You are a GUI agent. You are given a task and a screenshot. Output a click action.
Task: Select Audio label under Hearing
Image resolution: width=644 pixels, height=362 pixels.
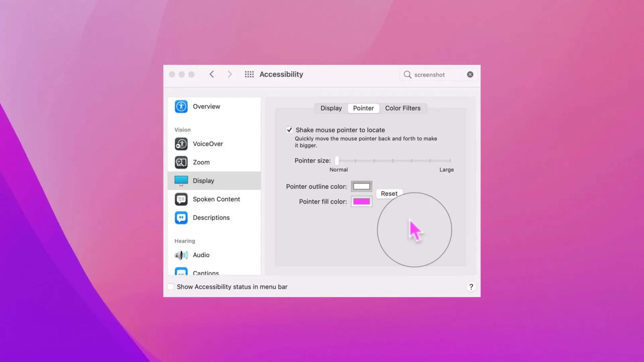tap(201, 255)
